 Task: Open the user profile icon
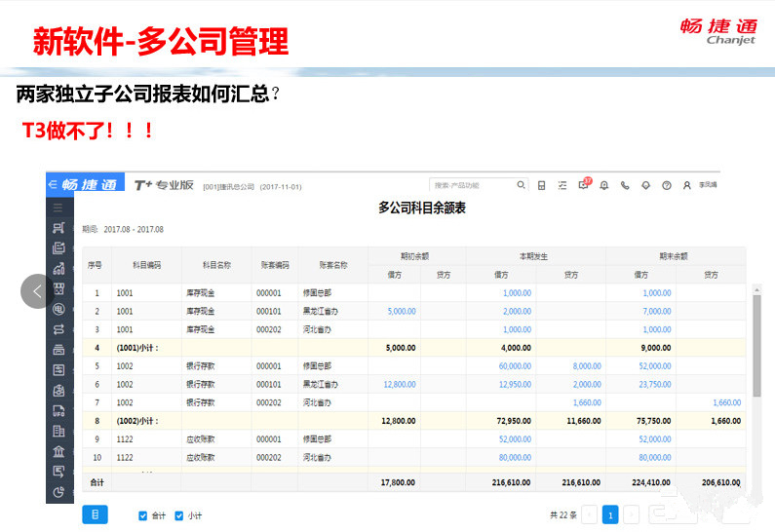[687, 185]
